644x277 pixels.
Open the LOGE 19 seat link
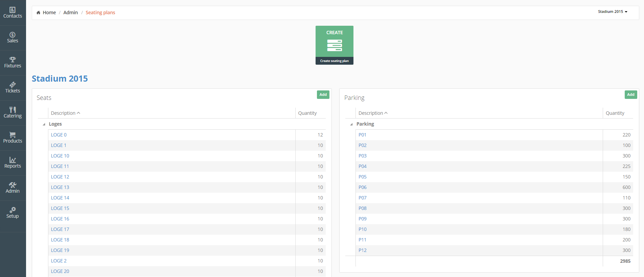[60, 250]
